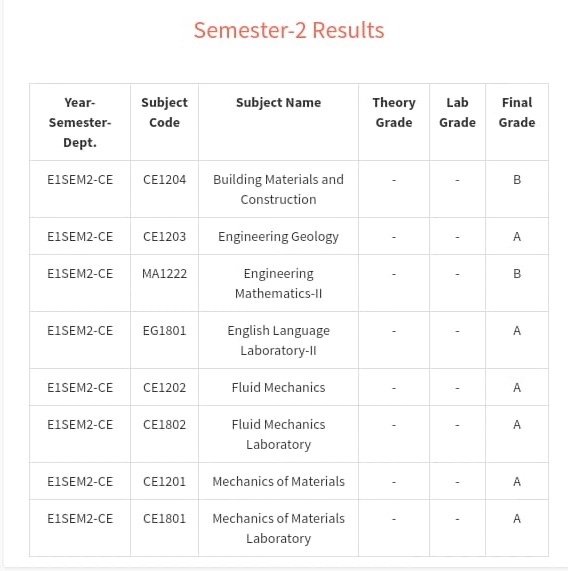Click Building Materials and Construction subject name
This screenshot has width=568, height=571.
[279, 189]
